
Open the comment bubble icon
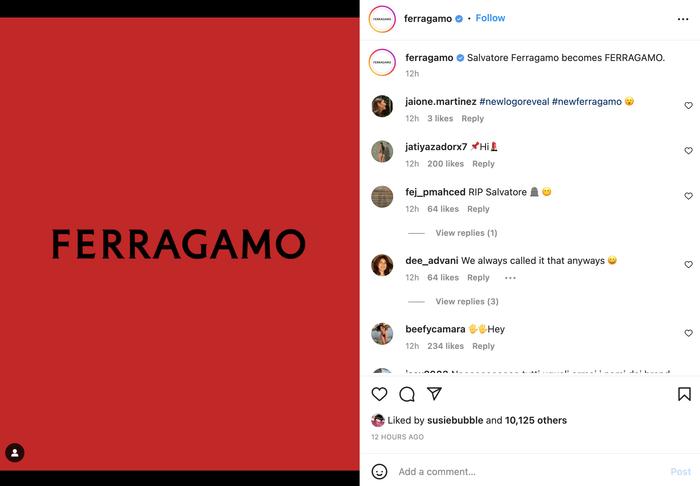tap(407, 394)
